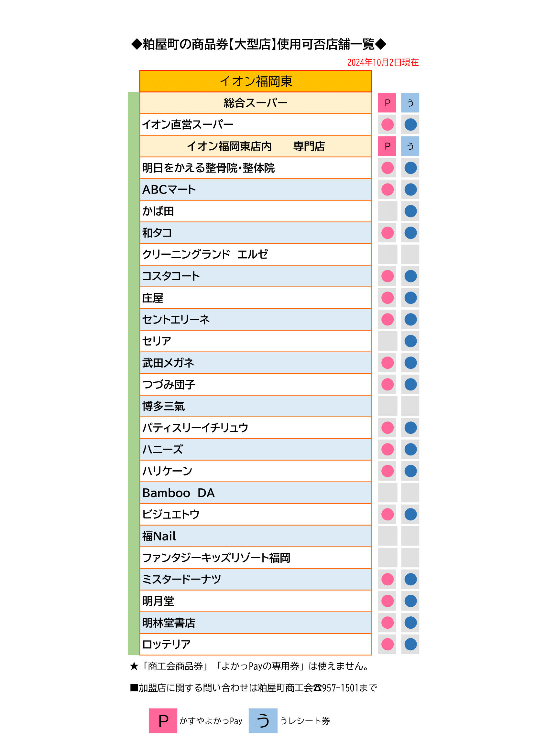Image resolution: width=535 pixels, height=756 pixels.
Task: Select the 和タコ store name
Action: click(x=157, y=233)
